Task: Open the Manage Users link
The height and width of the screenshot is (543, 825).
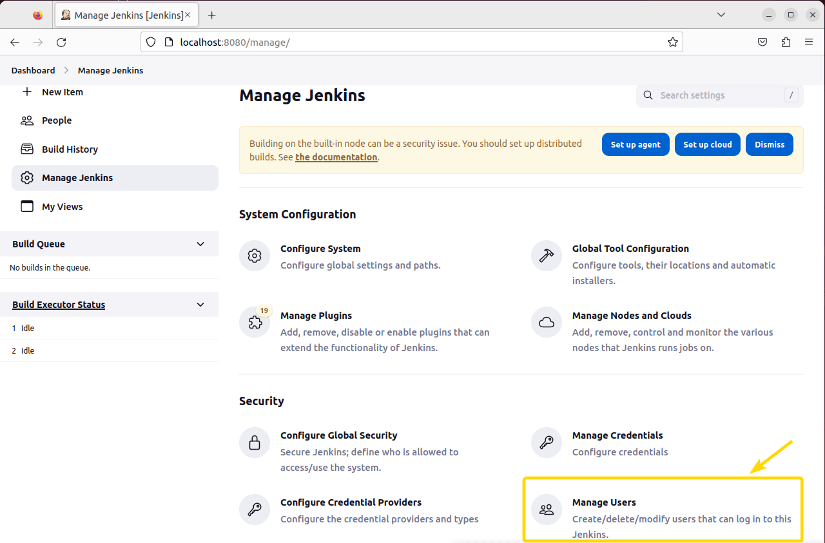Action: [604, 502]
